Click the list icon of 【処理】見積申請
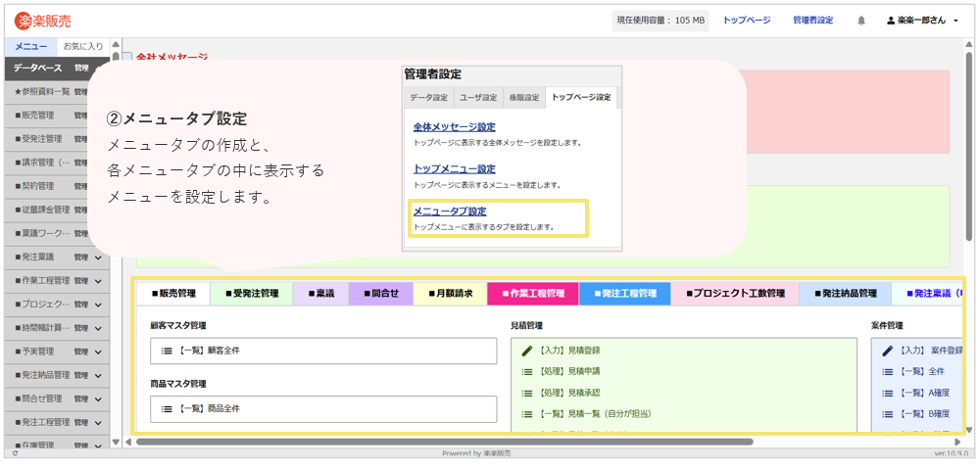Viewport: 980px width, 468px height. coord(527,371)
